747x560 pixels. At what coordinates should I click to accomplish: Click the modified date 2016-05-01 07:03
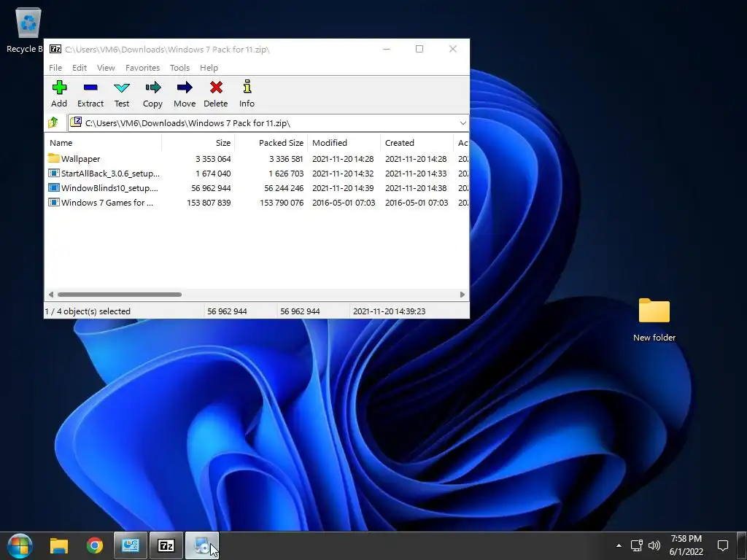(344, 203)
